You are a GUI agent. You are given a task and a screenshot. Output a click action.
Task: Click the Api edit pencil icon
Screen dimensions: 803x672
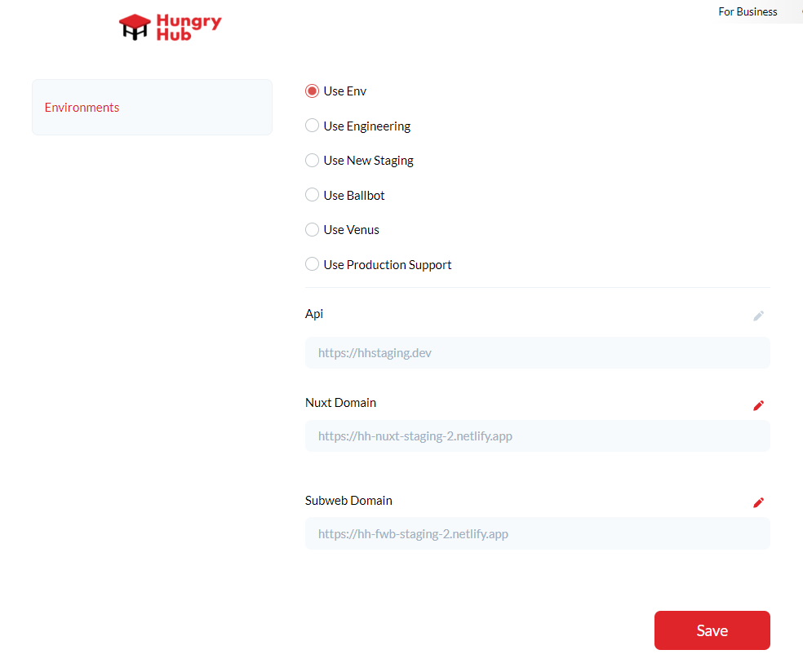coord(758,316)
